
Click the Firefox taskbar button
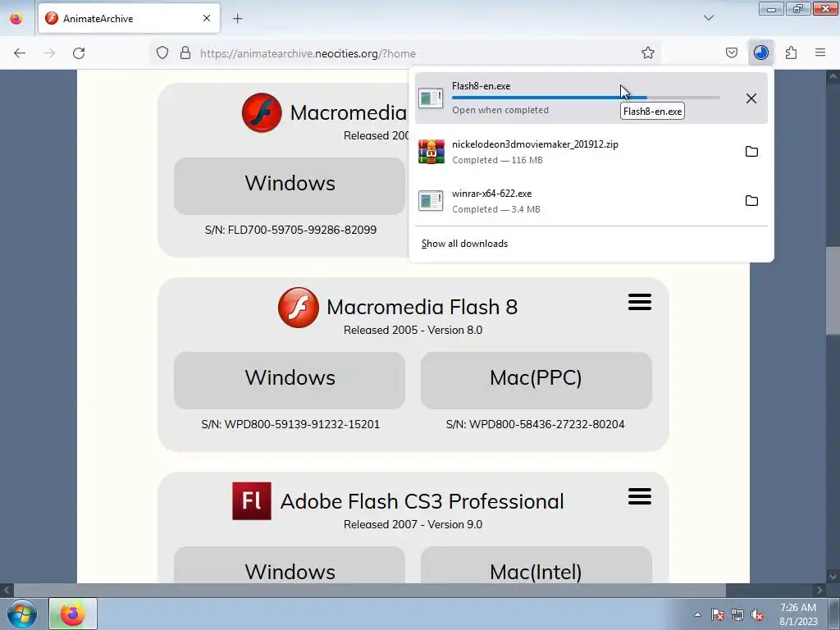click(73, 614)
